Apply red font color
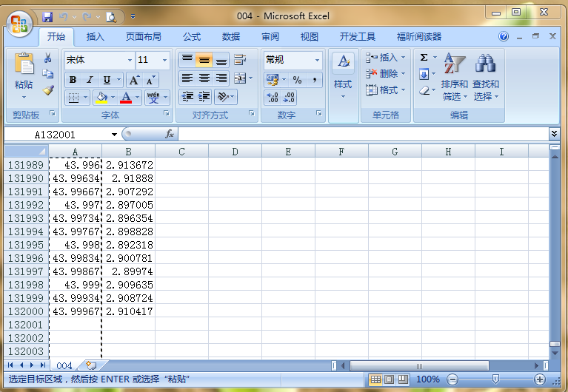 pos(126,98)
